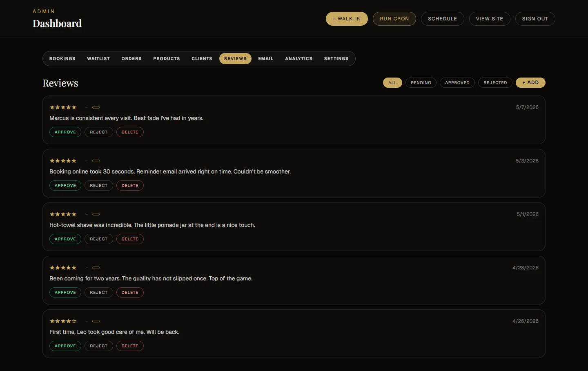
Task: Click the status pill on booking online review
Action: (96, 161)
